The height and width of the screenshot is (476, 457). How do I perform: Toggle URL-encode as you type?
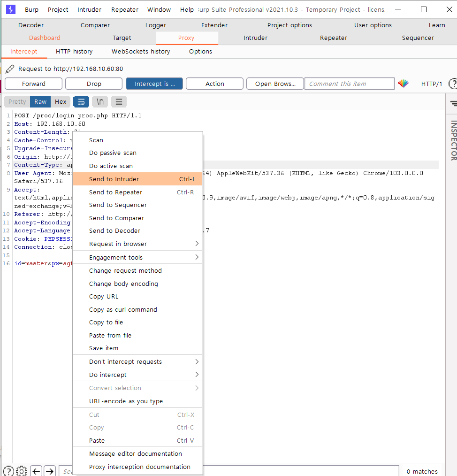click(x=137, y=401)
